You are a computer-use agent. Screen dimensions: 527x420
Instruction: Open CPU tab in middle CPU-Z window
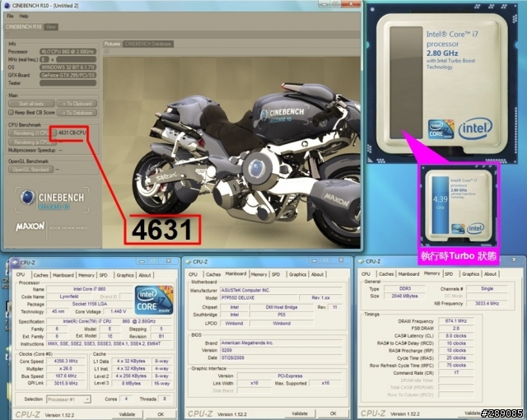click(x=193, y=274)
